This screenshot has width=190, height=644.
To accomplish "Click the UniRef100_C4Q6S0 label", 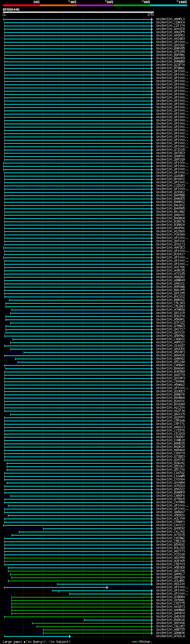I will 170,339.
